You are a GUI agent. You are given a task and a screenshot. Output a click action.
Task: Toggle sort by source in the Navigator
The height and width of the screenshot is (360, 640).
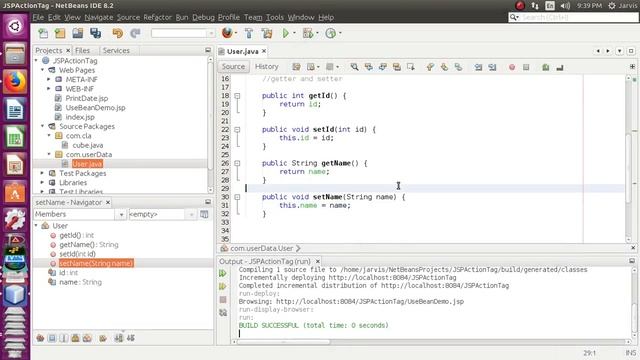tap(131, 338)
